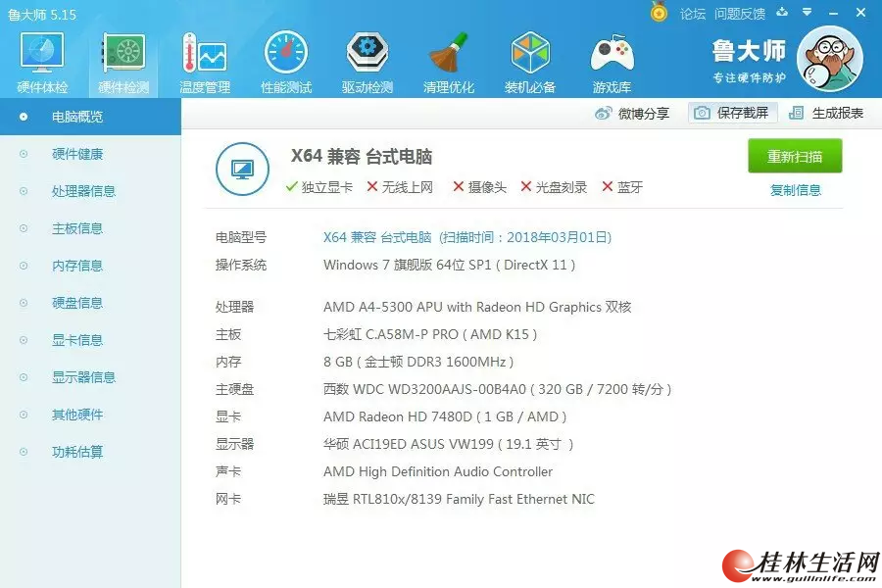This screenshot has width=882, height=588.
Task: Select 电脑概览 sidebar item
Action: (90, 117)
